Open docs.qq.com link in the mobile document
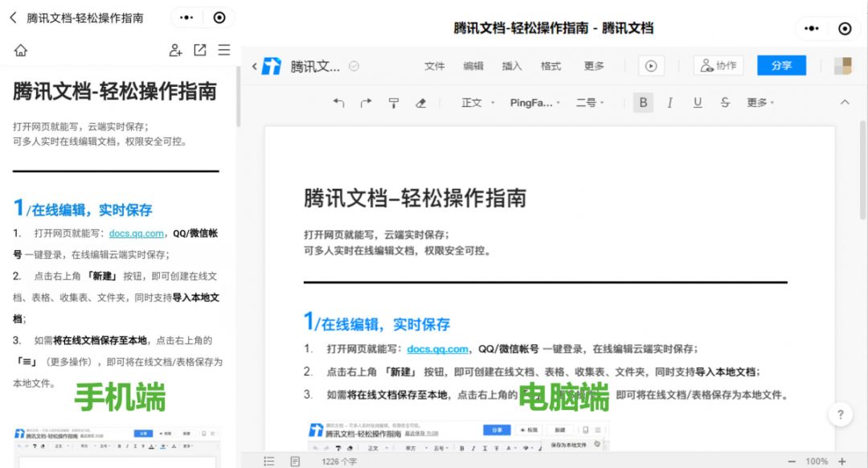This screenshot has height=468, width=868. coord(136,234)
